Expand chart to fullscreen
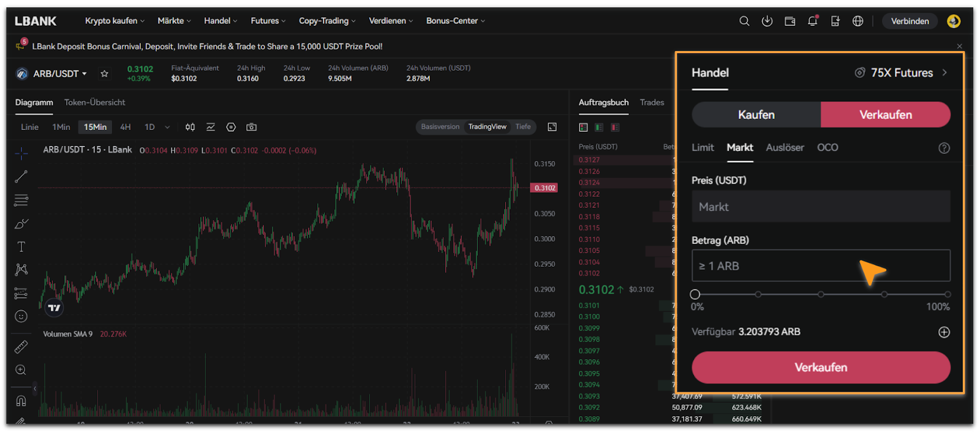The height and width of the screenshot is (434, 980). click(552, 127)
